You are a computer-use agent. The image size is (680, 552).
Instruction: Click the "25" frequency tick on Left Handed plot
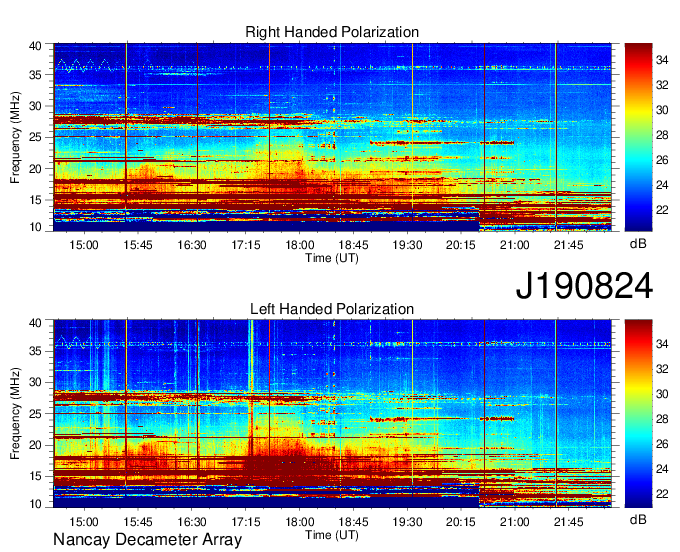(35, 414)
